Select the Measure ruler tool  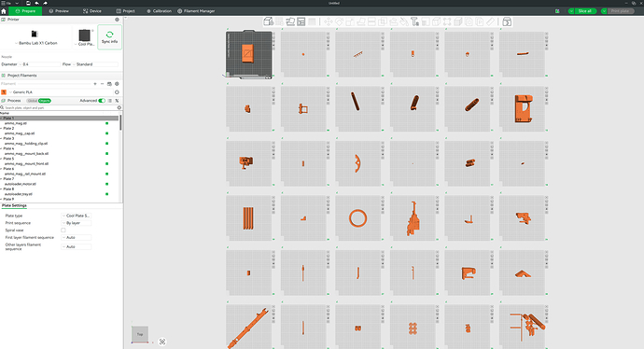point(490,21)
